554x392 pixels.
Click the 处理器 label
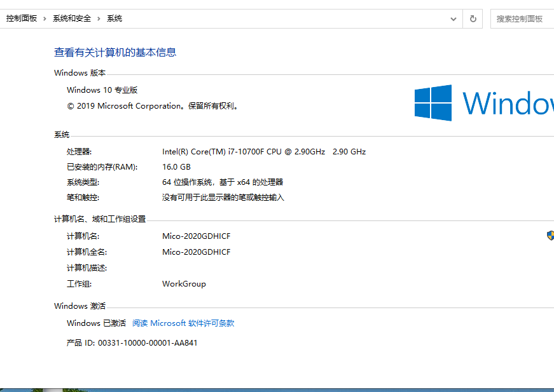[79, 152]
